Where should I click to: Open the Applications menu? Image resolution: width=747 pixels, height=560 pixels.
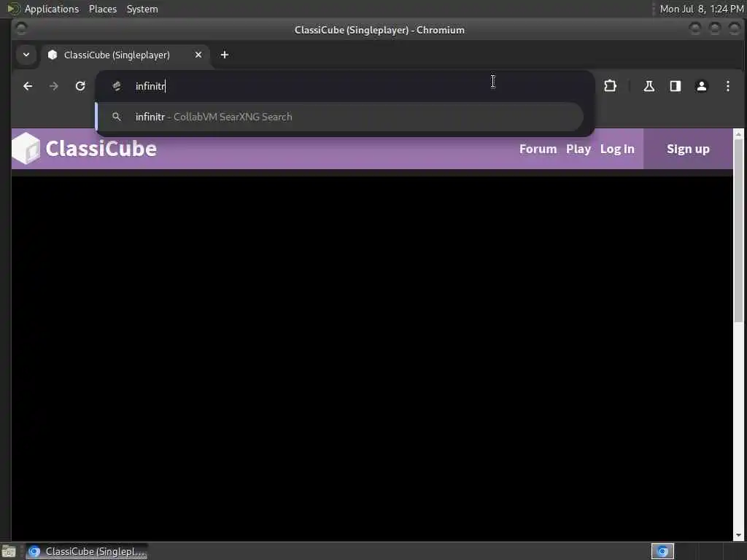pos(52,9)
